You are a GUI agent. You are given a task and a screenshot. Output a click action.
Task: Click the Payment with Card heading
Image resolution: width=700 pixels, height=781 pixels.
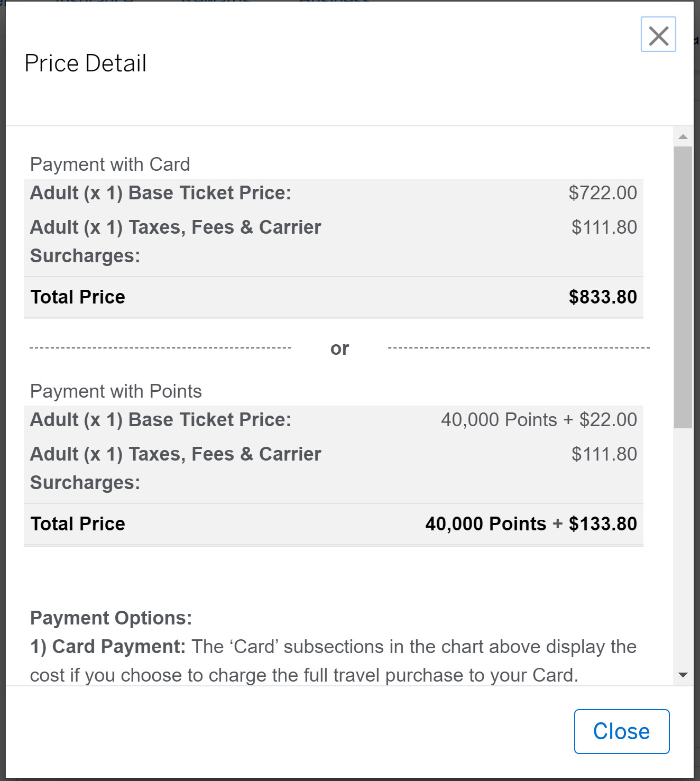(x=110, y=164)
